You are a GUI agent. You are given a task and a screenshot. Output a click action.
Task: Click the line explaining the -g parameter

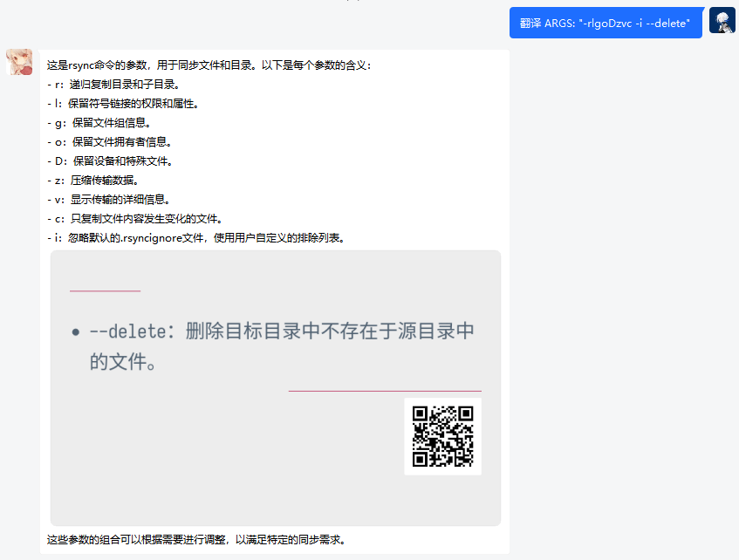click(x=100, y=120)
